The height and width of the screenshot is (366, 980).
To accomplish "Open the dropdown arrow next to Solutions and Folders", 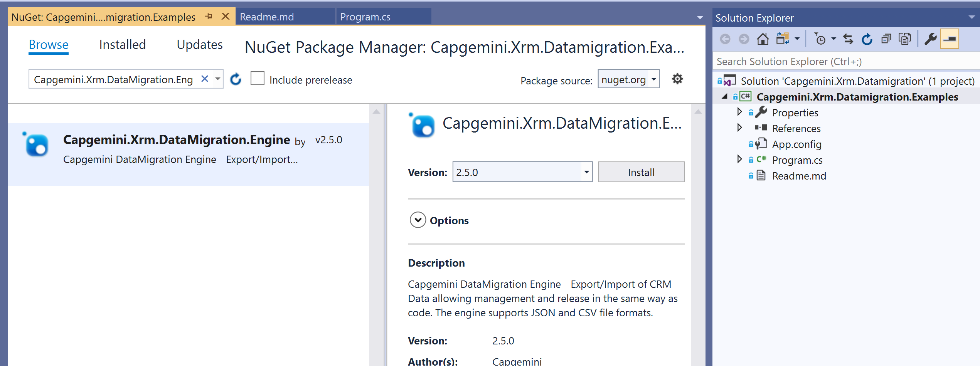I will pyautogui.click(x=797, y=39).
